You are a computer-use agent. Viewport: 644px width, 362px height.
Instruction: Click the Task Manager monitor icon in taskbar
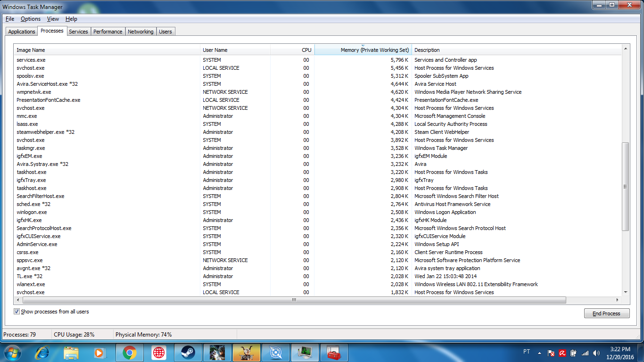point(305,353)
